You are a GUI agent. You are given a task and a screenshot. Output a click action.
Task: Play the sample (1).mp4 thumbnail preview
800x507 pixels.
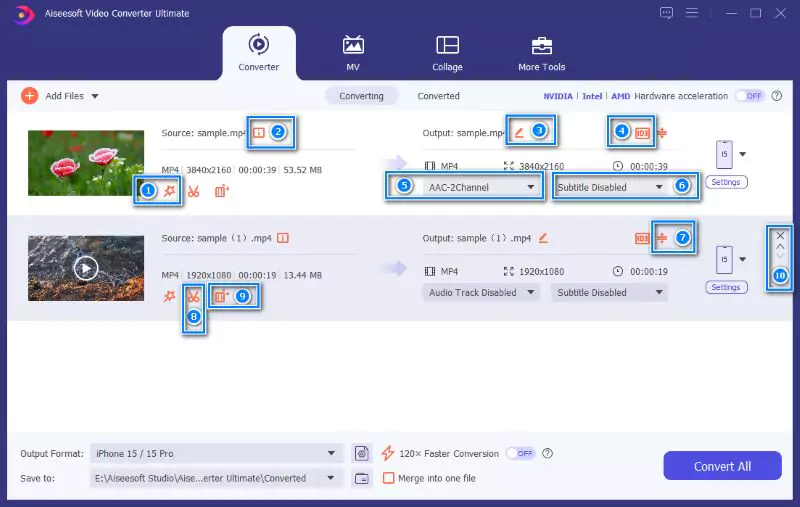pyautogui.click(x=86, y=268)
